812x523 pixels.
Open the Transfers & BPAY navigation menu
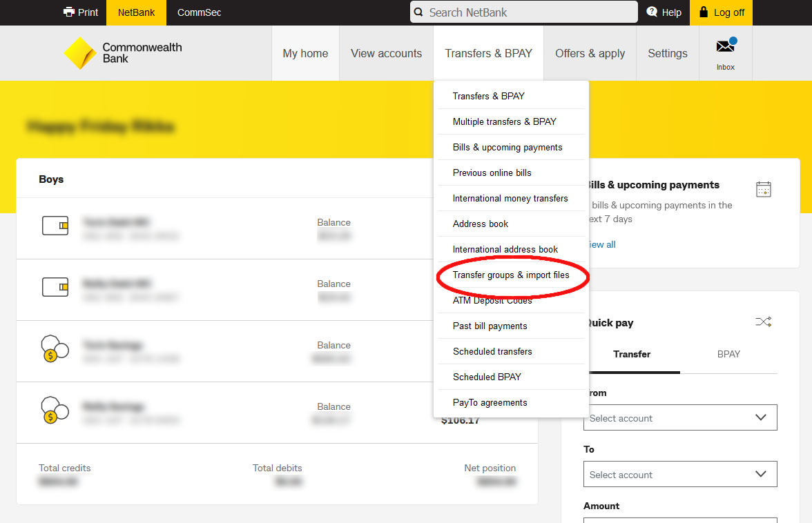pyautogui.click(x=488, y=53)
